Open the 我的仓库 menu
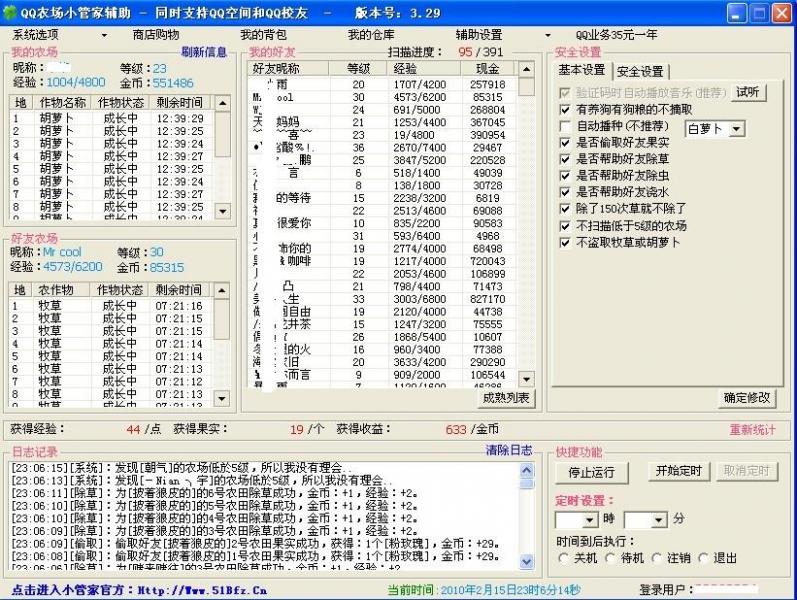This screenshot has width=797, height=600. pyautogui.click(x=371, y=35)
